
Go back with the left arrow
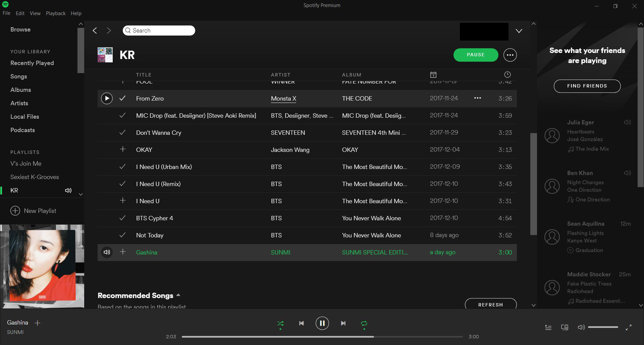pos(95,31)
